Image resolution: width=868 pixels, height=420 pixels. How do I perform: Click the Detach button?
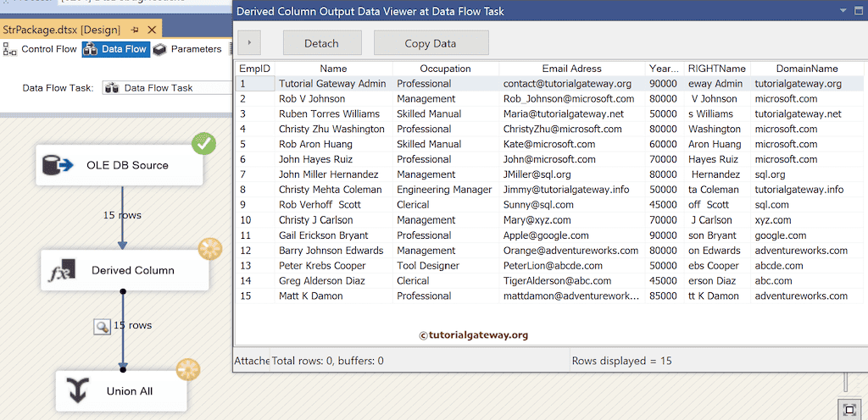coord(322,43)
